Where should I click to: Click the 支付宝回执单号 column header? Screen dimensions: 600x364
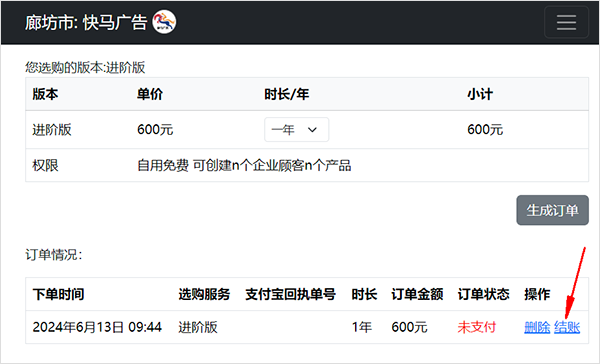[x=290, y=294]
